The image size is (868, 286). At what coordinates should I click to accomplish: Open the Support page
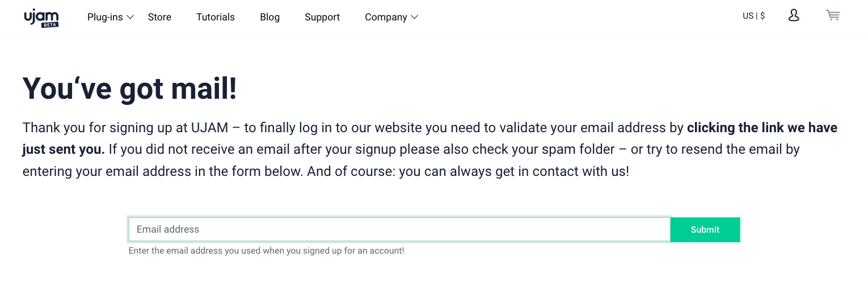[x=322, y=17]
